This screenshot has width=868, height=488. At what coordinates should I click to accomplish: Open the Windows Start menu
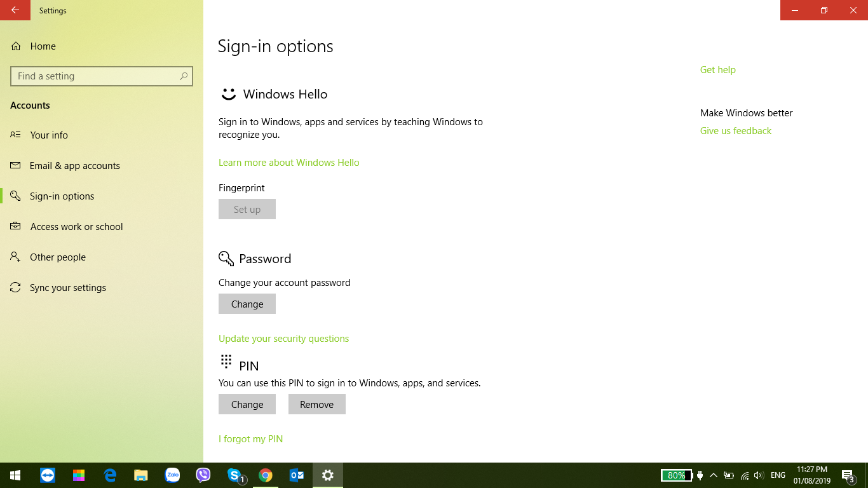point(15,475)
